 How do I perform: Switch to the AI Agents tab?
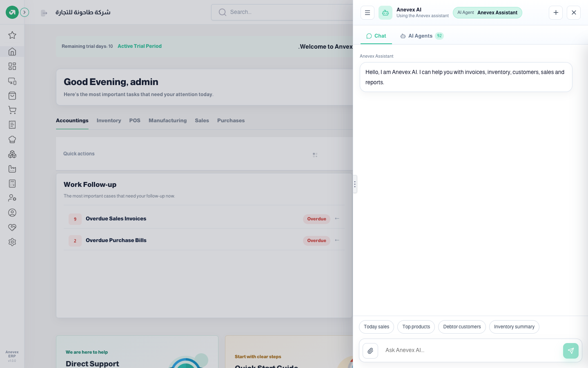422,36
